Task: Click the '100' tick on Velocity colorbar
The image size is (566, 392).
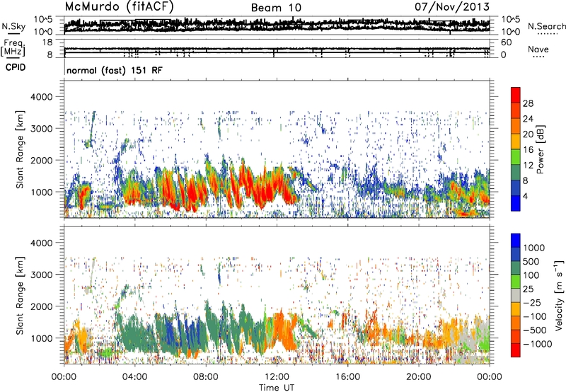Action: 531,275
